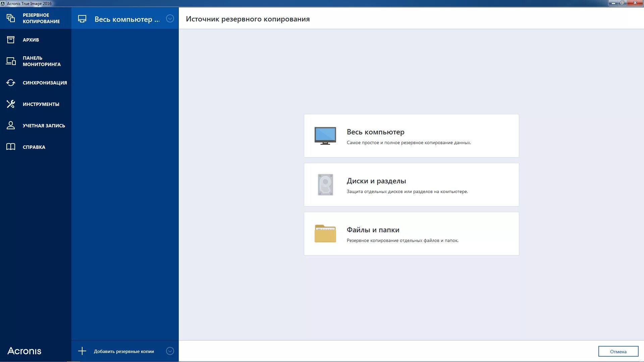644x362 pixels.
Task: Select the Резервное копирование sidebar icon
Action: tap(10, 18)
